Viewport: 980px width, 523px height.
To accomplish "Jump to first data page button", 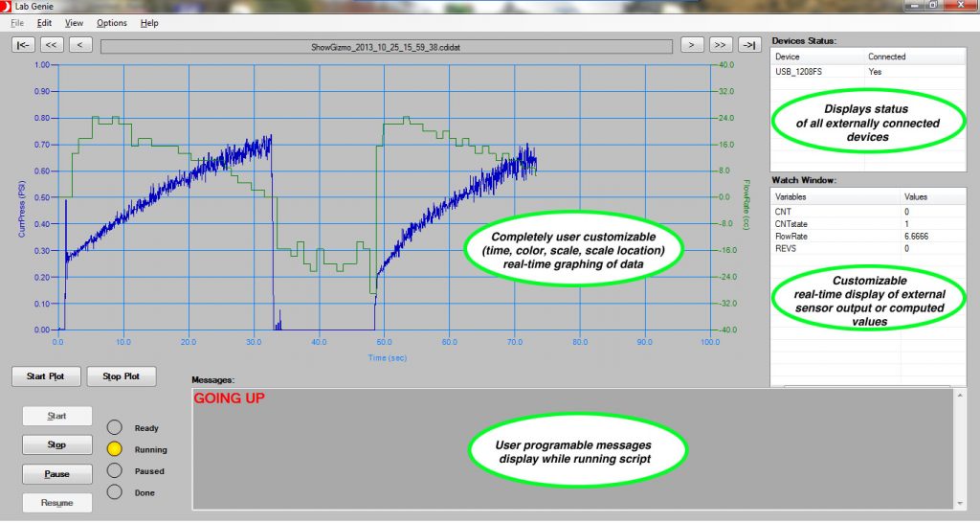I will click(23, 45).
